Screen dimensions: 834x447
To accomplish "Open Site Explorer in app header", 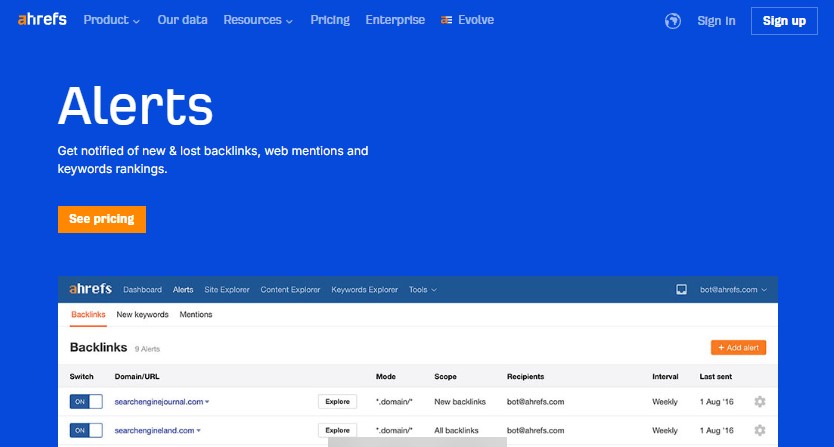I will point(227,289).
